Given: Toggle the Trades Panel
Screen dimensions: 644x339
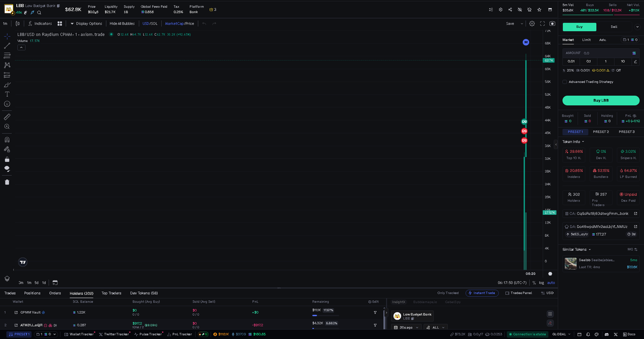Looking at the screenshot, I should (518, 293).
